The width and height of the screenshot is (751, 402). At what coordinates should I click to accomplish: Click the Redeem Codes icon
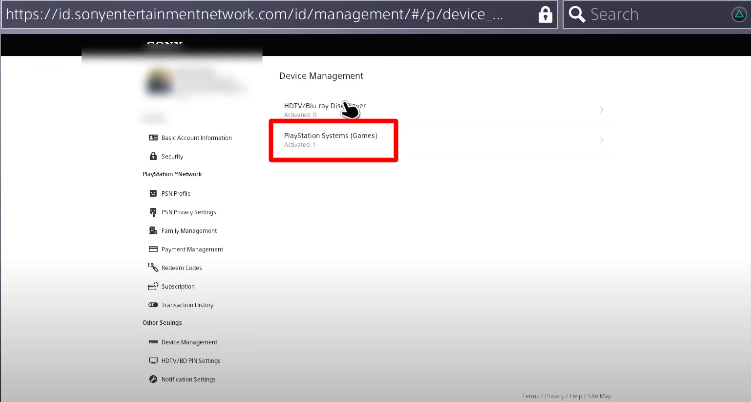pos(153,267)
